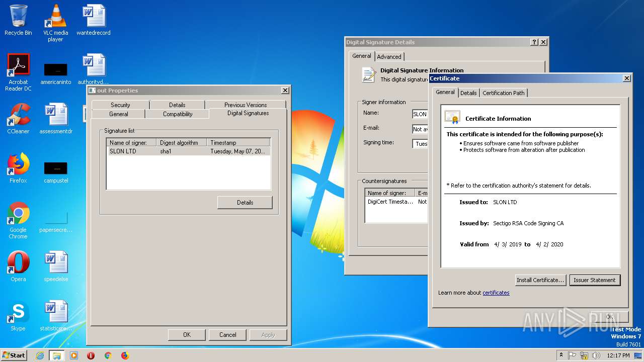Screen dimensions: 644x362
Task: Open Action Center flag tray icon
Action: click(x=572, y=355)
